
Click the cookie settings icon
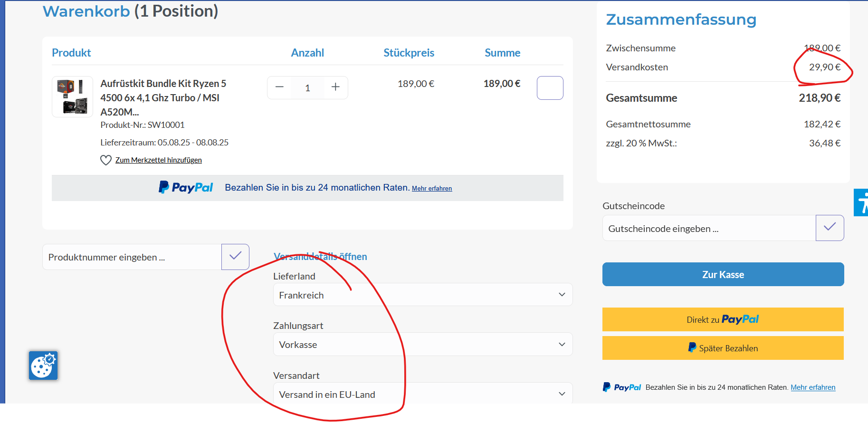point(43,366)
